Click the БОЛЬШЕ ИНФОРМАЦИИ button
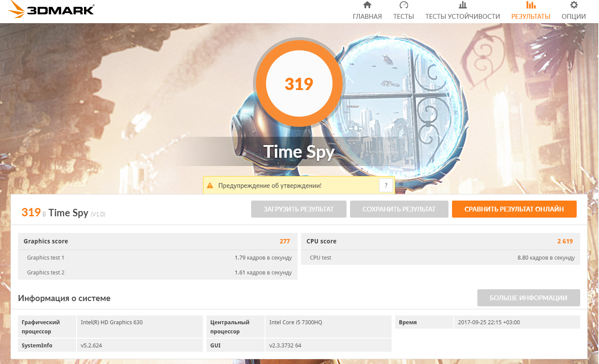The height and width of the screenshot is (364, 599). point(529,298)
